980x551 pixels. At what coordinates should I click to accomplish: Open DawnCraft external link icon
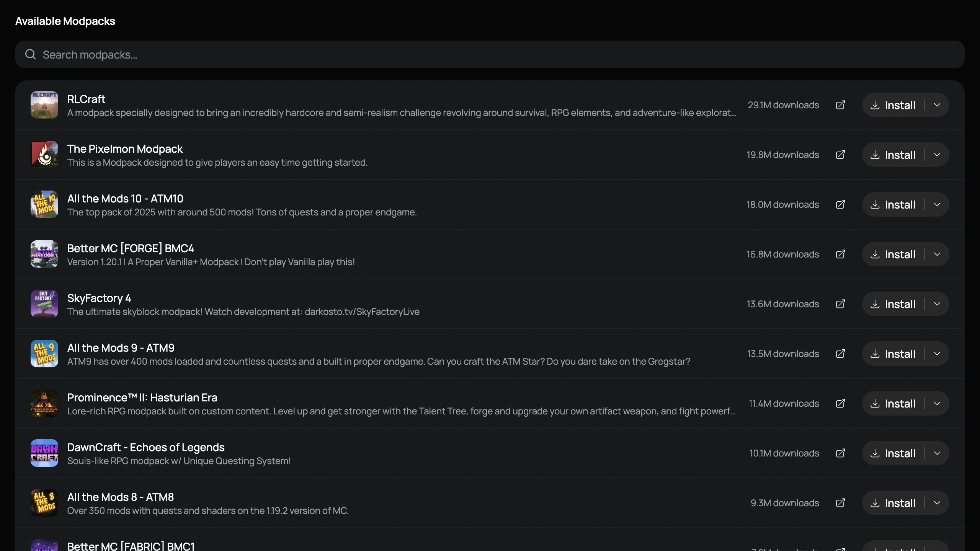(x=840, y=453)
